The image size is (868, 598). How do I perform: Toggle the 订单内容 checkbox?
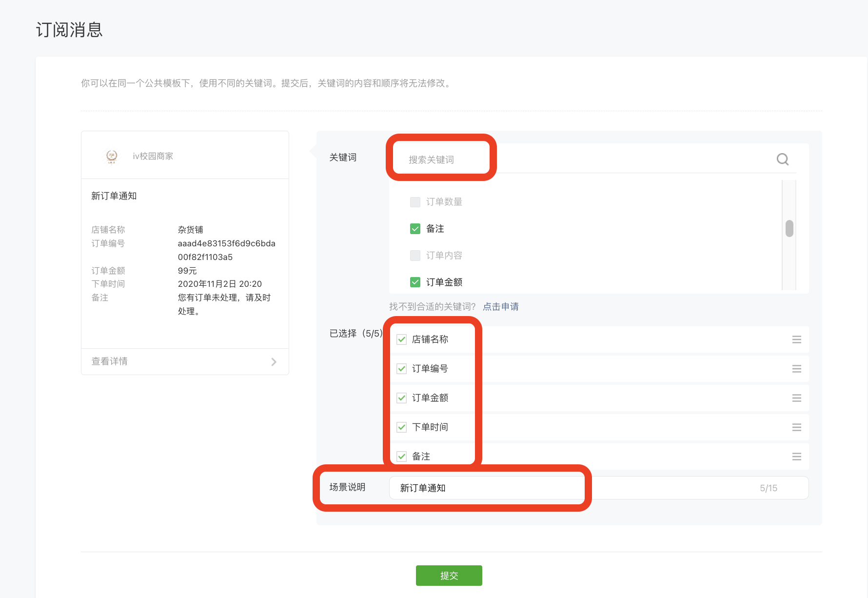point(415,256)
